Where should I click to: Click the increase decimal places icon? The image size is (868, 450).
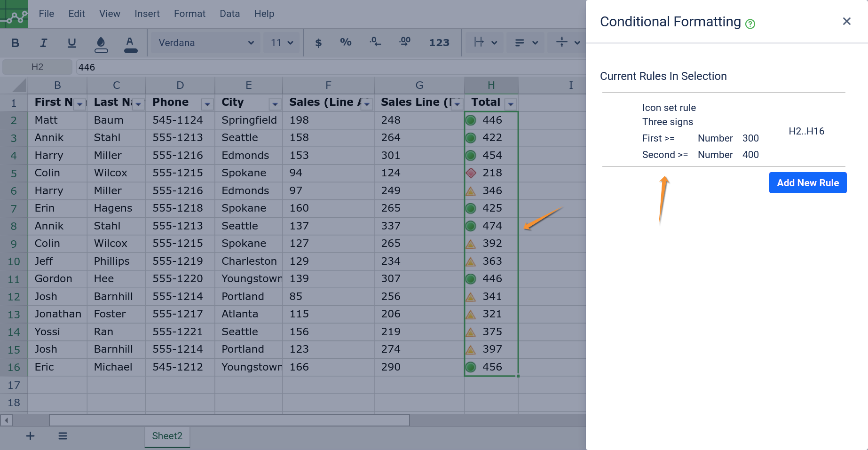tap(404, 42)
